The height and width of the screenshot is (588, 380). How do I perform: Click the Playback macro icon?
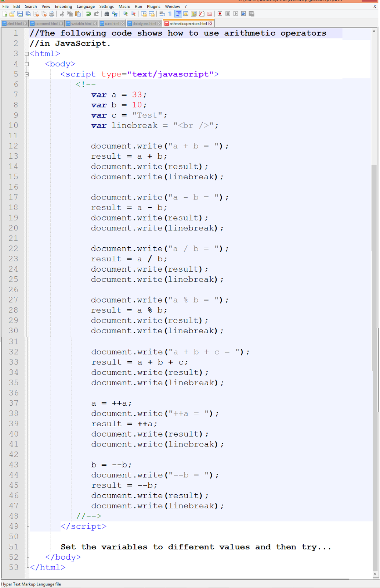point(236,14)
